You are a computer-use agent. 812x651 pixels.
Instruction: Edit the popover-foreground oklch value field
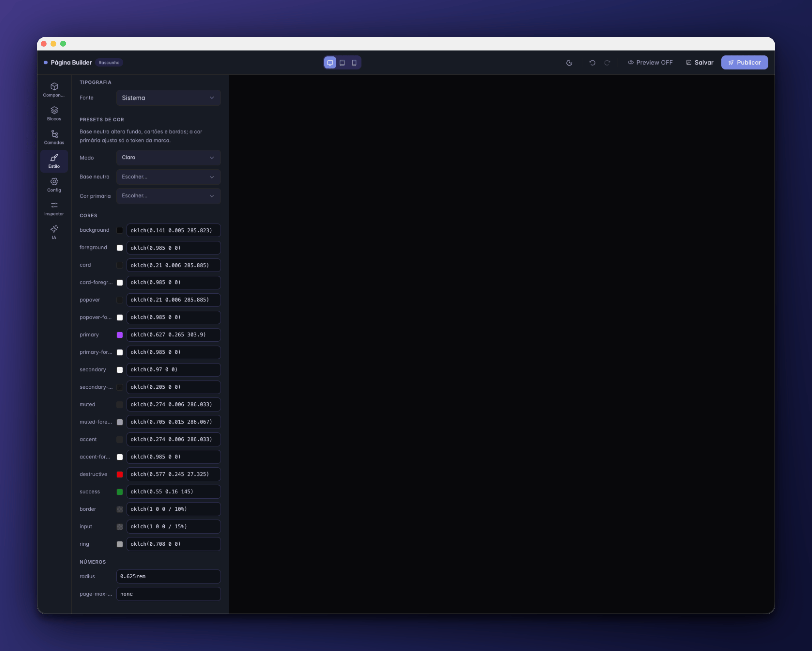(x=174, y=317)
